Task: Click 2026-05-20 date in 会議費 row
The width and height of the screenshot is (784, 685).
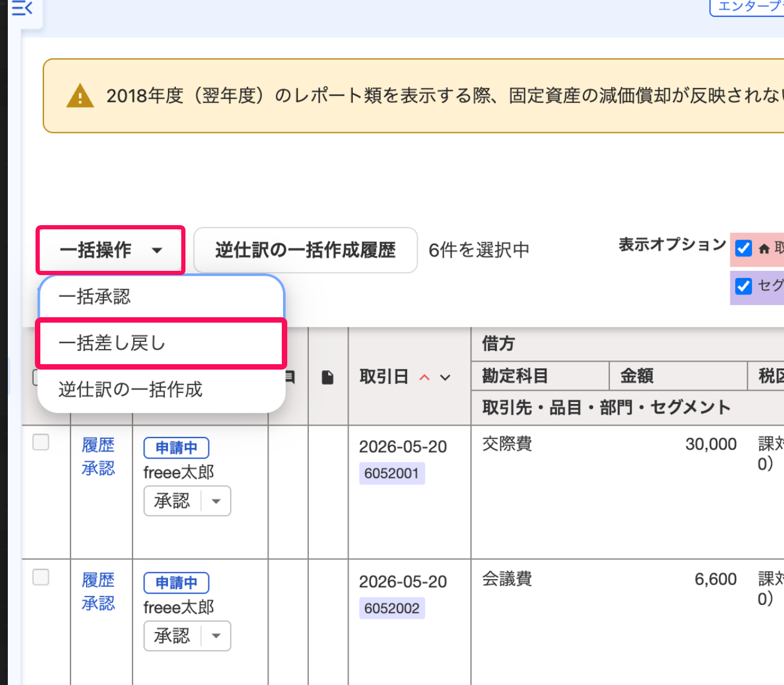Action: (403, 581)
